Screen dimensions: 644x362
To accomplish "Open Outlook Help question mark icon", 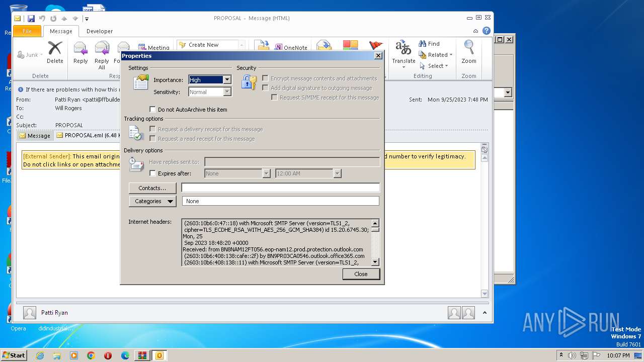I will pos(487,31).
